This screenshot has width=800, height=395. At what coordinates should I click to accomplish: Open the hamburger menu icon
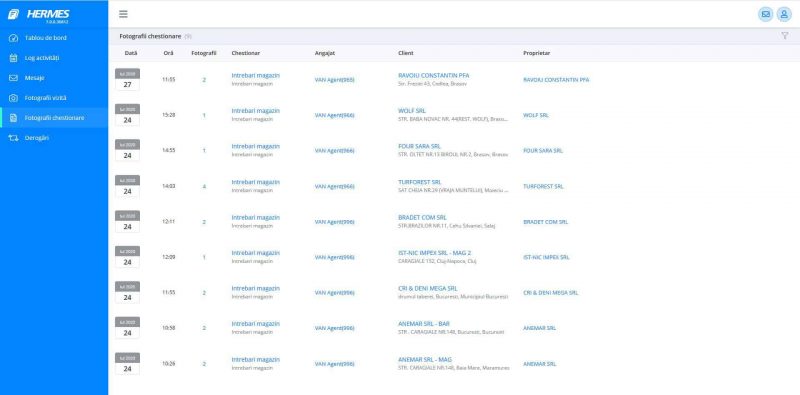pyautogui.click(x=123, y=14)
